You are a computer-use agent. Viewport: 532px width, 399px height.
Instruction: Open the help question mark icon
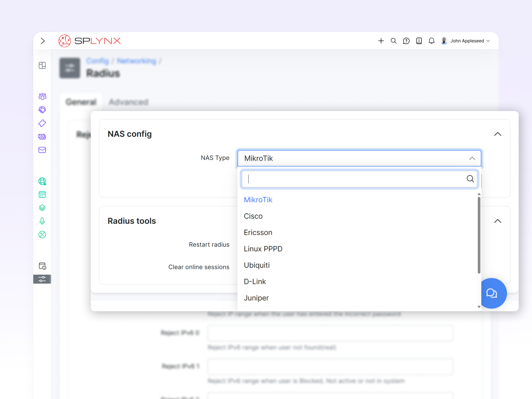click(406, 41)
